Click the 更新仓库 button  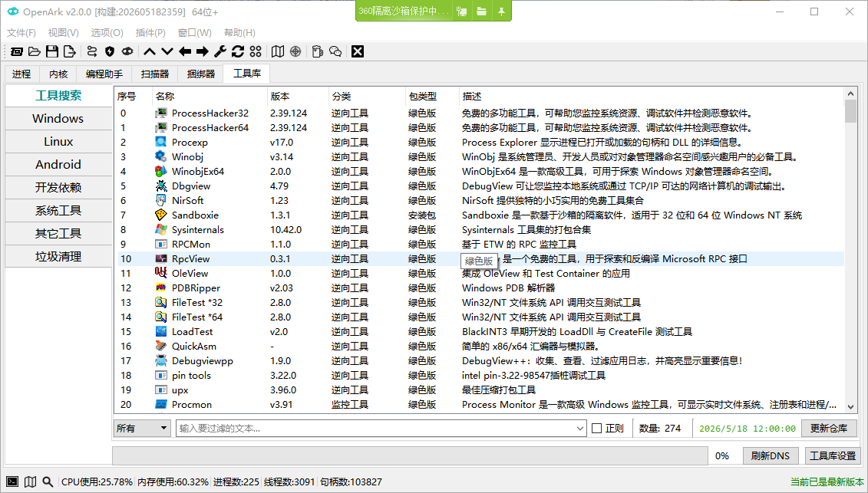point(829,429)
